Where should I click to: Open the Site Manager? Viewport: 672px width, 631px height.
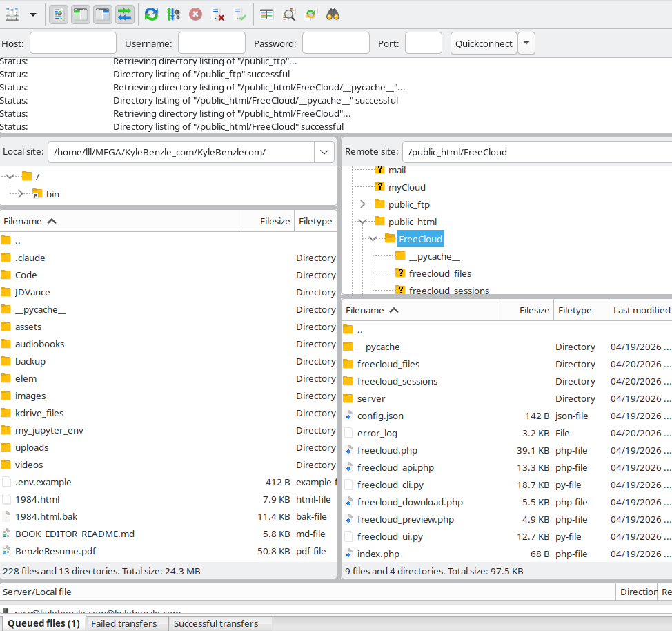point(11,14)
